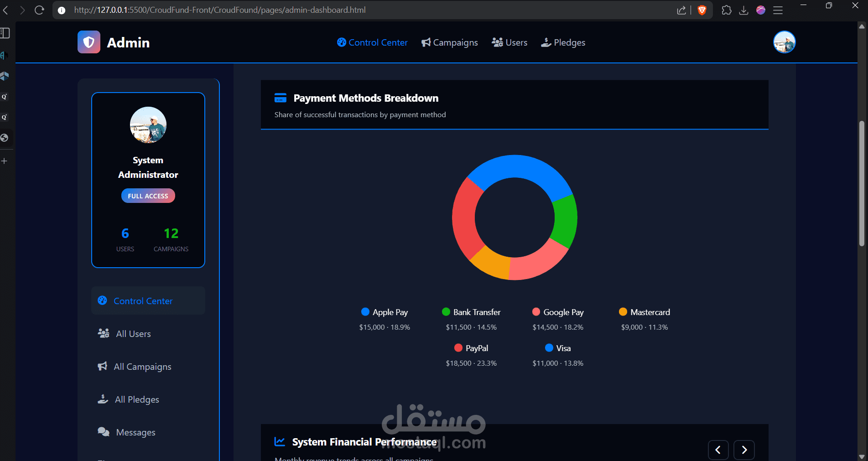Click the Admin shield logo icon
This screenshot has width=868, height=461.
click(89, 42)
